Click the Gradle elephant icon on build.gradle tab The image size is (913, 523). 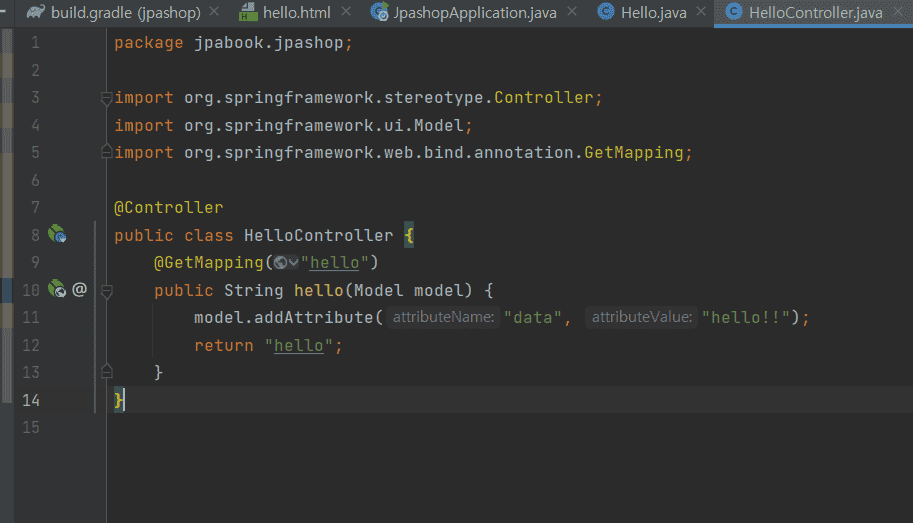point(36,13)
